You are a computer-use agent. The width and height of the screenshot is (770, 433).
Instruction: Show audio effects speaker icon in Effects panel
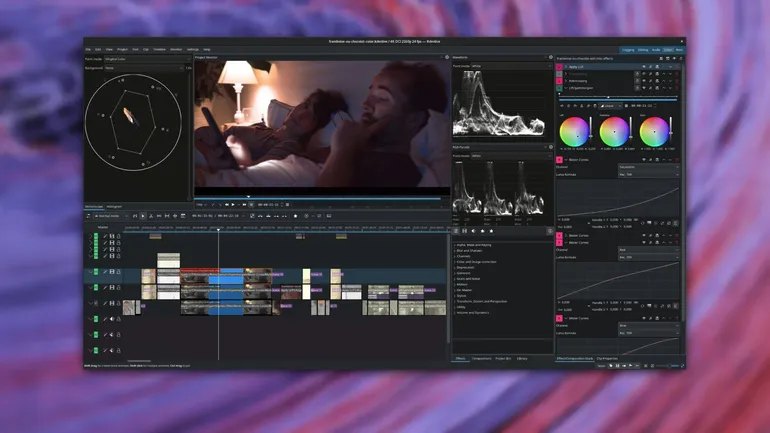coord(473,231)
